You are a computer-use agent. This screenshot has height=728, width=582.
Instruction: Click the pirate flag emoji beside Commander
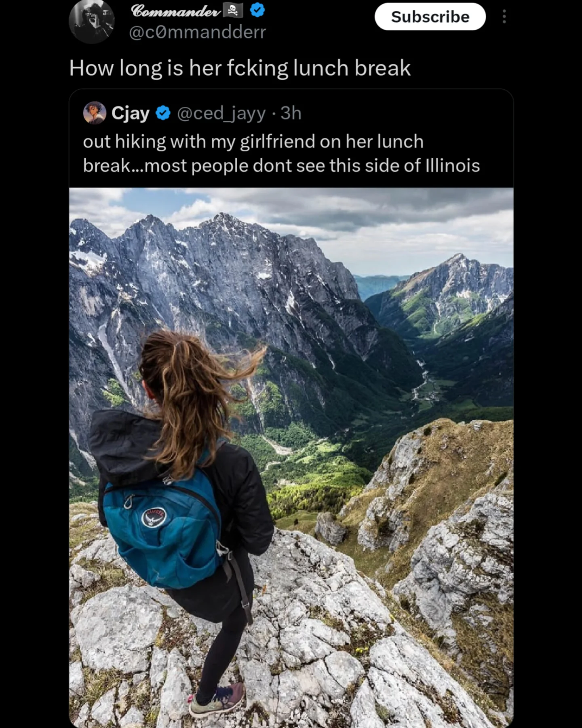[x=233, y=11]
